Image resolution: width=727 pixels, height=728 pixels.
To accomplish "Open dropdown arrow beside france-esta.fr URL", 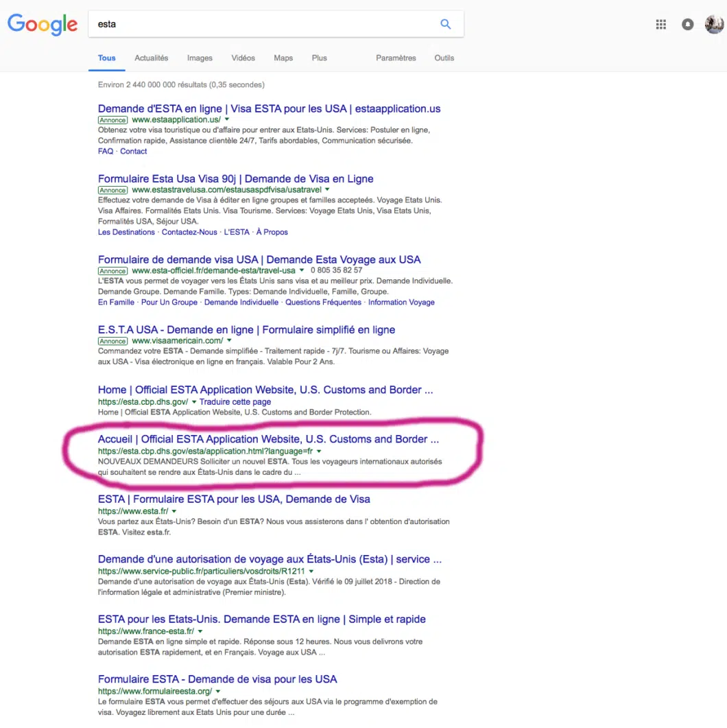I will coord(200,631).
